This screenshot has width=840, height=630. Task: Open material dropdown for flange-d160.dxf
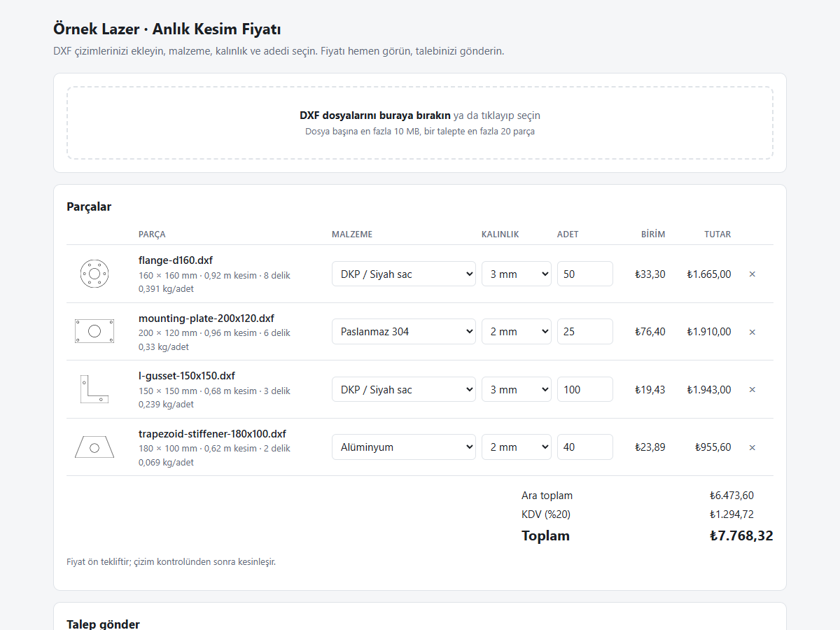404,274
